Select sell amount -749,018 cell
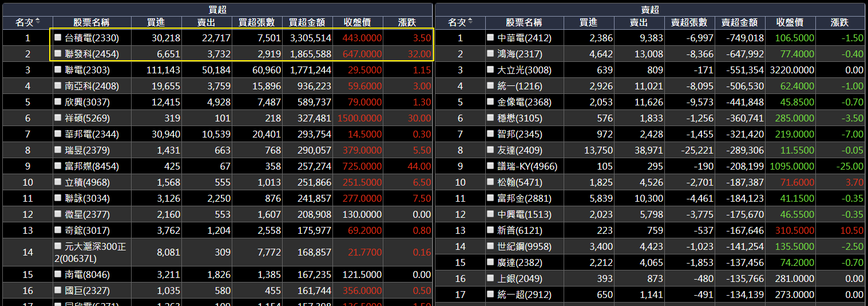 pos(740,38)
